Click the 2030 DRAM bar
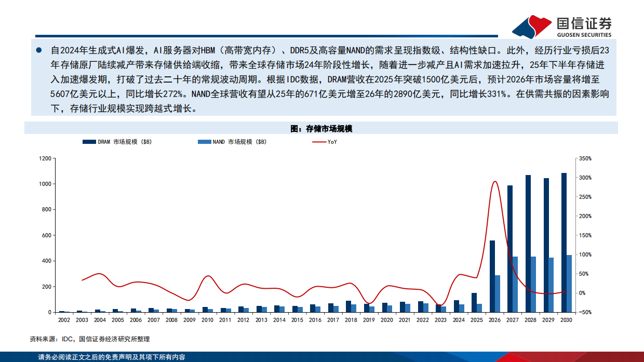The width and height of the screenshot is (644, 362). [x=564, y=243]
